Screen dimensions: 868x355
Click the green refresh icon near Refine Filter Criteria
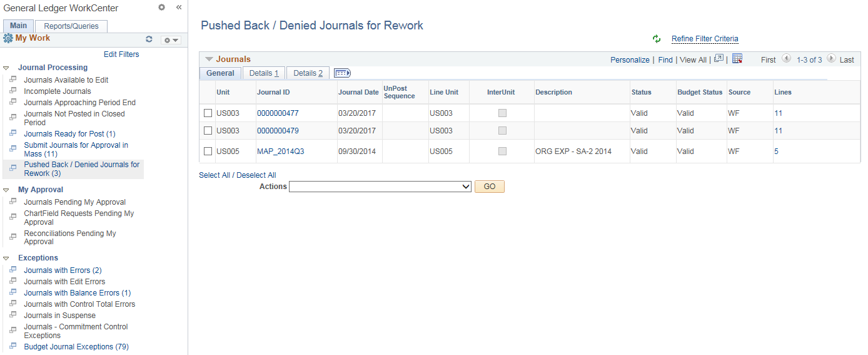click(657, 39)
